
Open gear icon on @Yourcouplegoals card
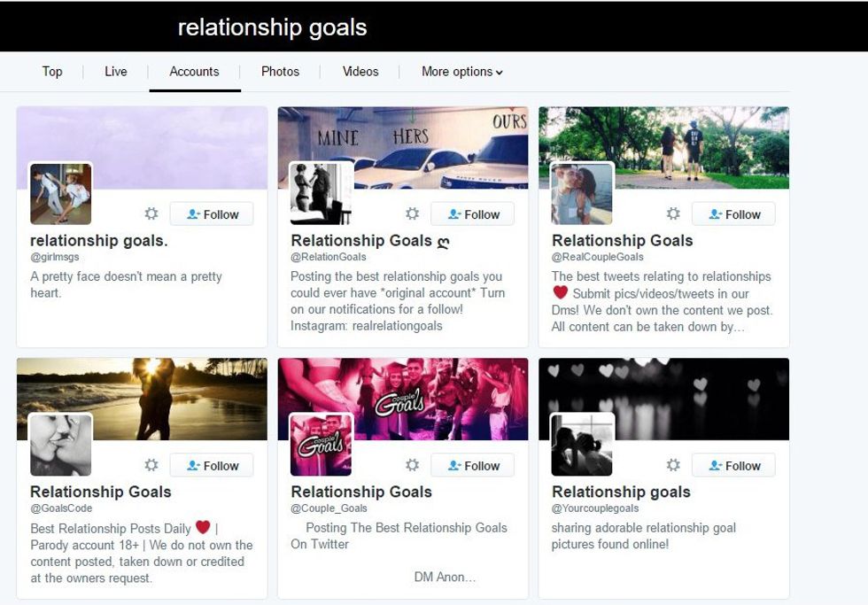point(673,465)
